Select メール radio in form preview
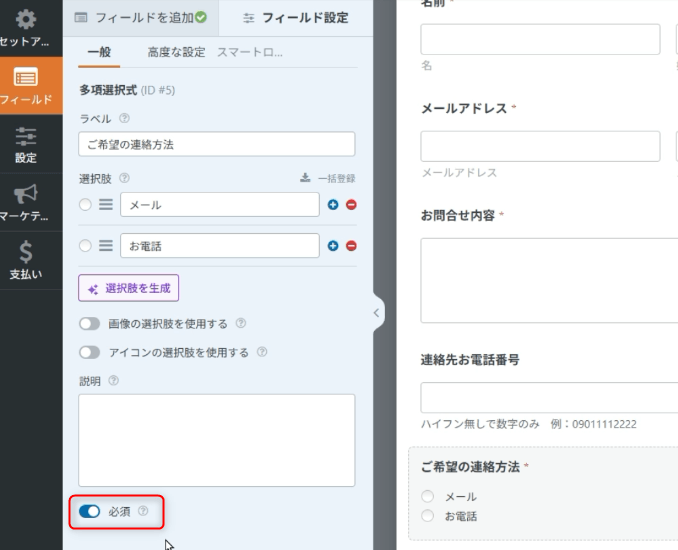The height and width of the screenshot is (550, 678). [x=428, y=496]
